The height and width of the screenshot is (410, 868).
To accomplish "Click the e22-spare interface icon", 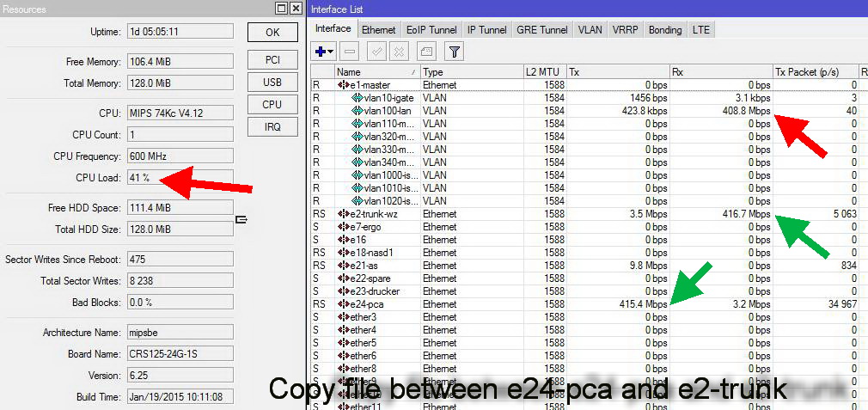I will (343, 278).
